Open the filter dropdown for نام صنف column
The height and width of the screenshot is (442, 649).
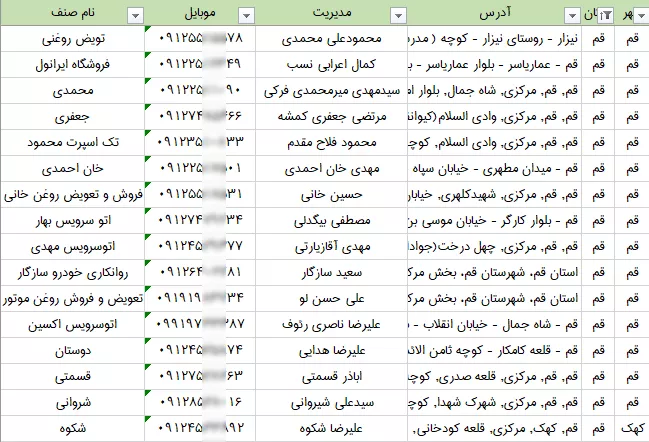pyautogui.click(x=135, y=16)
